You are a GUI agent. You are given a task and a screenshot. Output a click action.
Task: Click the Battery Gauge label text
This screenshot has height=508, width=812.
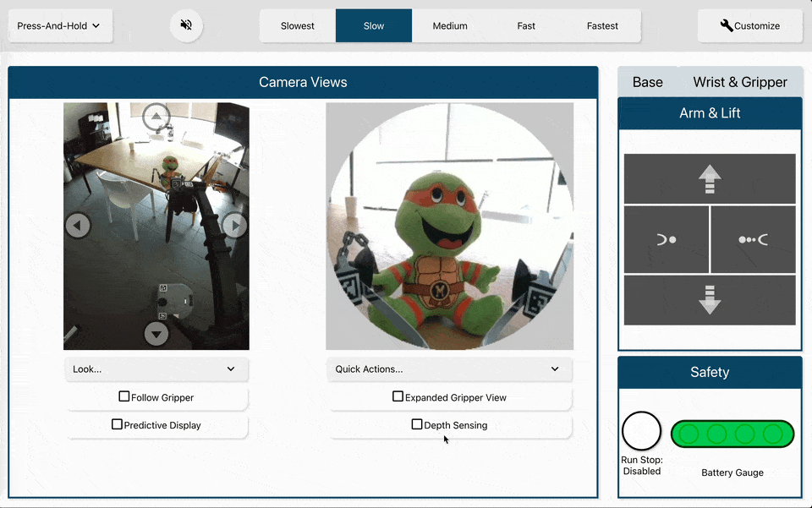click(x=732, y=472)
